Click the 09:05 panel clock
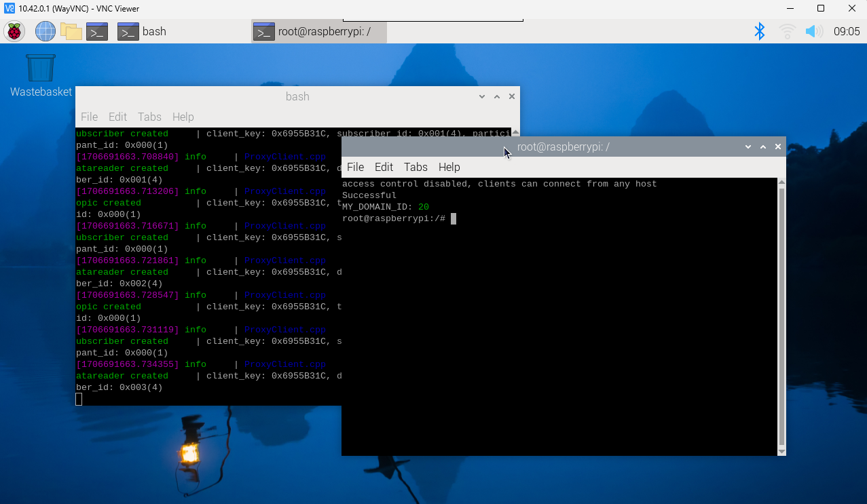This screenshot has height=504, width=867. (x=847, y=31)
